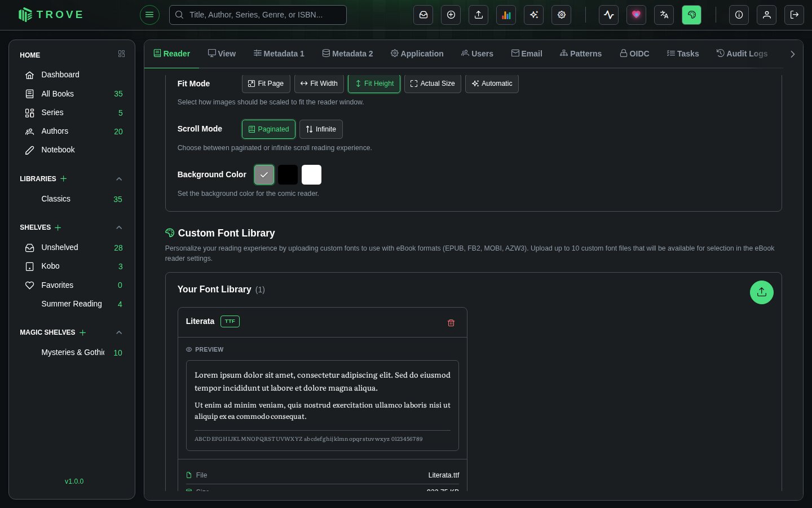This screenshot has width=812, height=508.
Task: Open All Books in sidebar
Action: (72, 94)
